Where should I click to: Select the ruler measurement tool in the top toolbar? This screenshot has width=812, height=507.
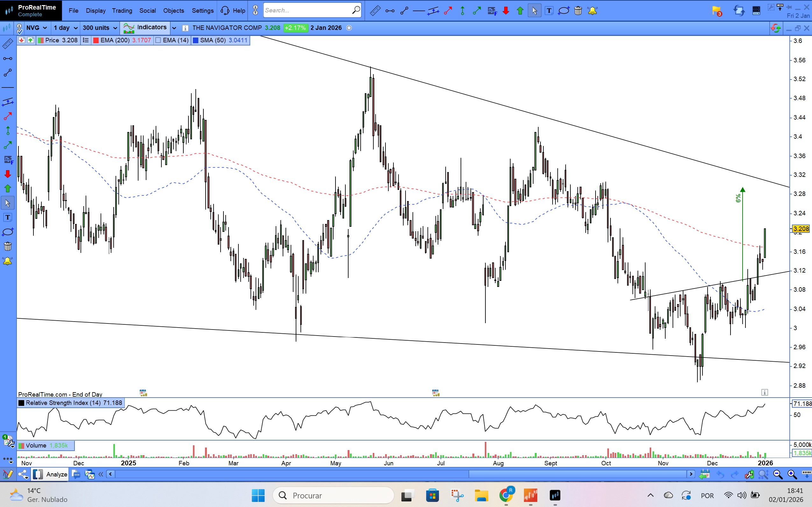pos(375,11)
